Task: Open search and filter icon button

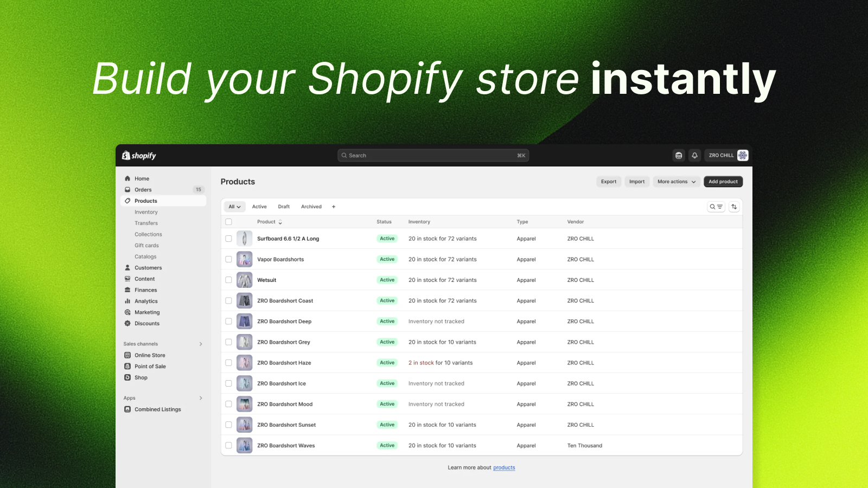Action: click(x=716, y=207)
